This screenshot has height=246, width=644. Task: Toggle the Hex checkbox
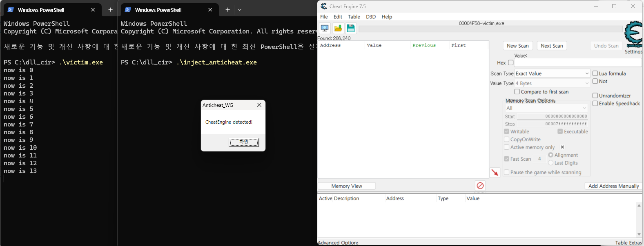[x=510, y=62]
